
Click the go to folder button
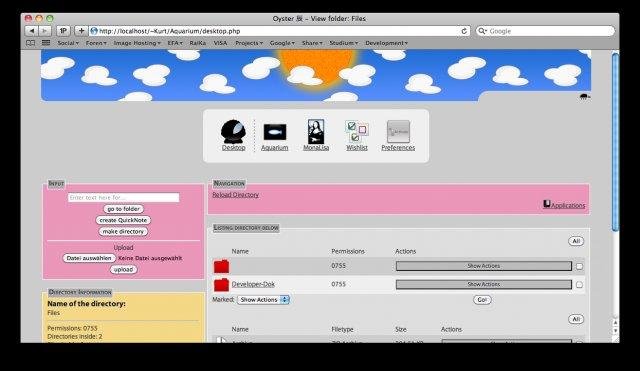click(x=123, y=209)
